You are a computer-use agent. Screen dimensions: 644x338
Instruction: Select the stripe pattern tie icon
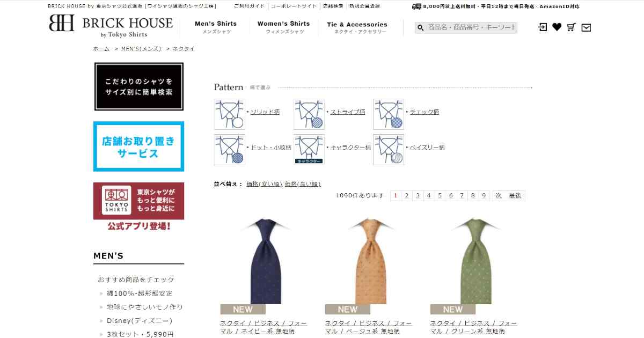point(309,114)
